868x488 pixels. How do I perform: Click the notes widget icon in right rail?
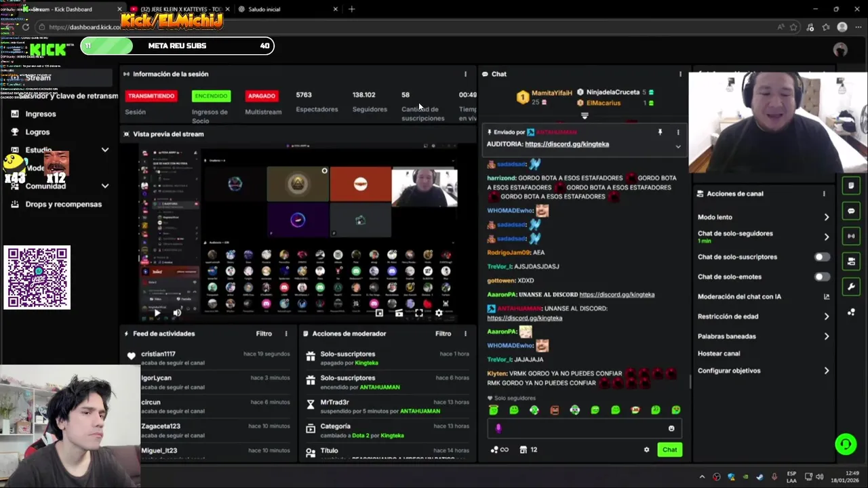851,186
